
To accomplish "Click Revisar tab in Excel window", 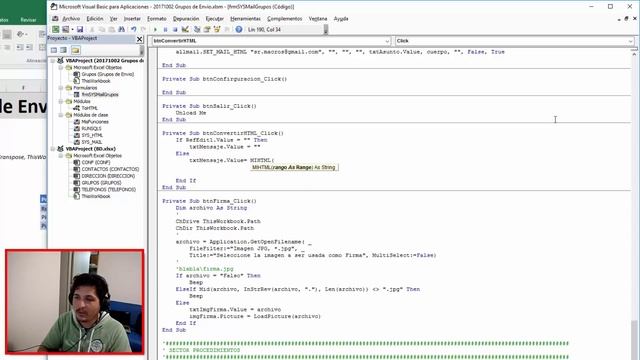I will 28,20.
